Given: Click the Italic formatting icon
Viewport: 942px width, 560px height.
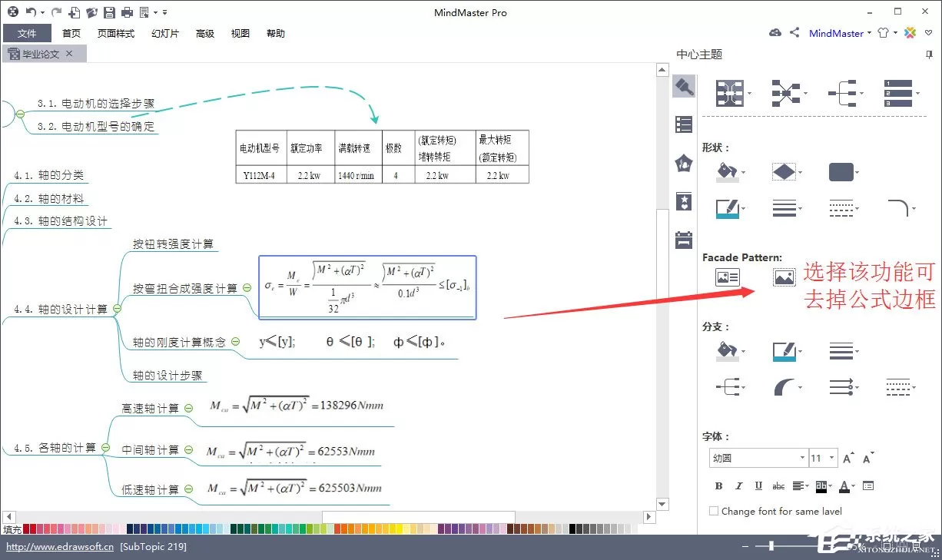Looking at the screenshot, I should click(738, 486).
